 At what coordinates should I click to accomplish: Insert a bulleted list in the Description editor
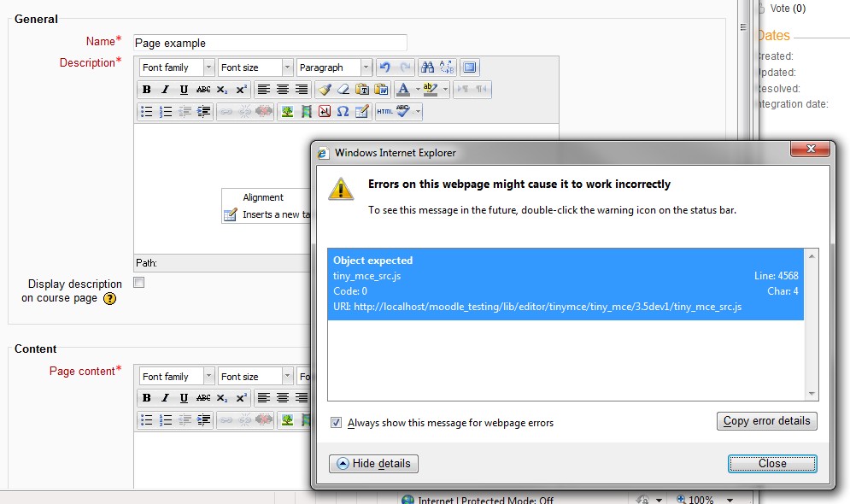(146, 112)
